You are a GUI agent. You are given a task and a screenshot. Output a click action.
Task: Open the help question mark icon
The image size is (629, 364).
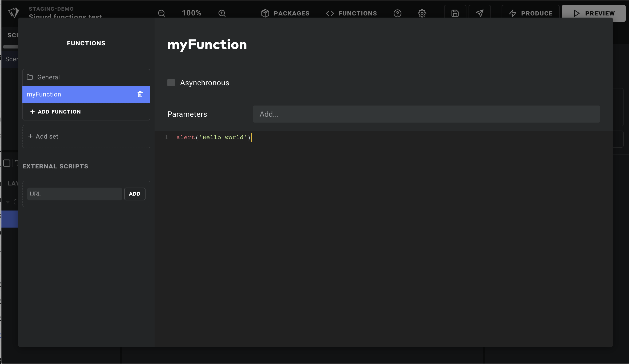tap(397, 13)
